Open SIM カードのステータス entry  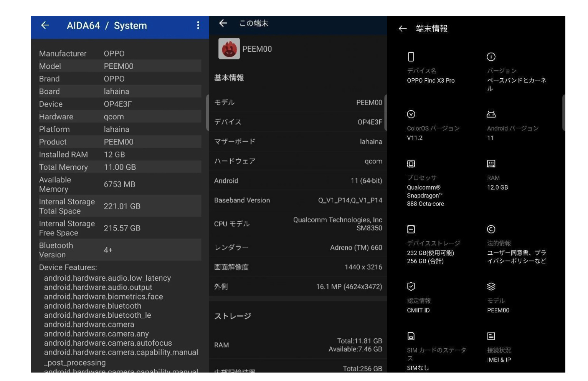point(436,351)
